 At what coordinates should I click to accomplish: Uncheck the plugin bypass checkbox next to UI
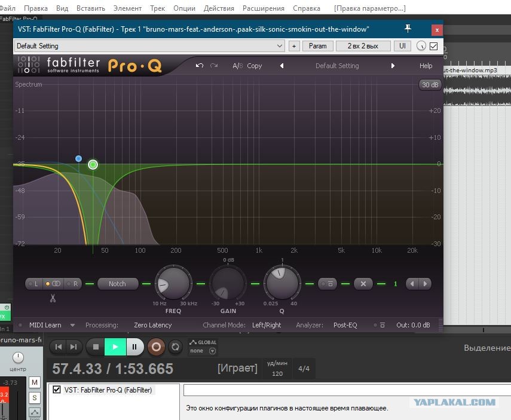[433, 46]
